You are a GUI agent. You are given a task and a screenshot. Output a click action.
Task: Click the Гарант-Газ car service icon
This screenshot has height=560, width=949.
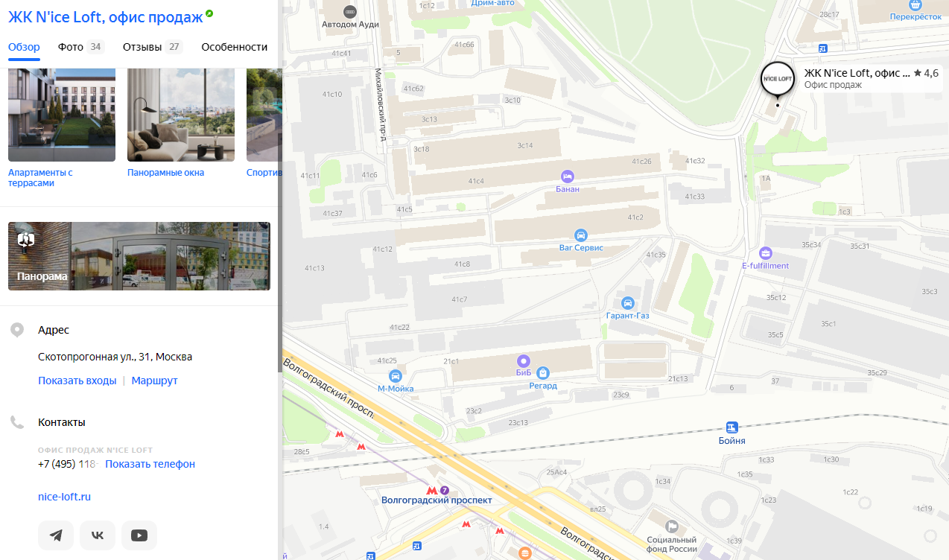pyautogui.click(x=628, y=303)
